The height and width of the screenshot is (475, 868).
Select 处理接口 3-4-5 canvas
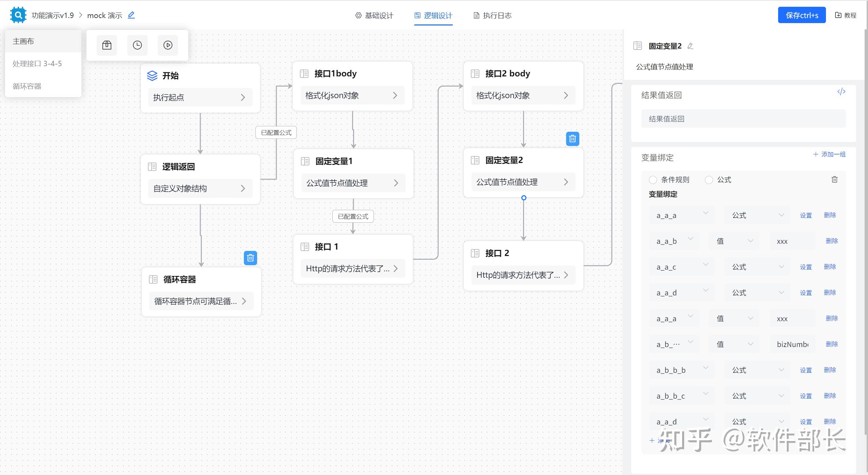pos(43,63)
